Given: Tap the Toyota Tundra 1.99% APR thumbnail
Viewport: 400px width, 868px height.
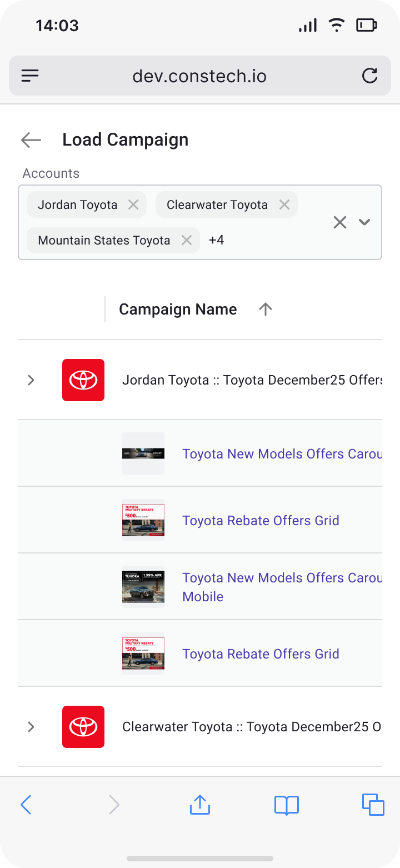Looking at the screenshot, I should pyautogui.click(x=143, y=587).
